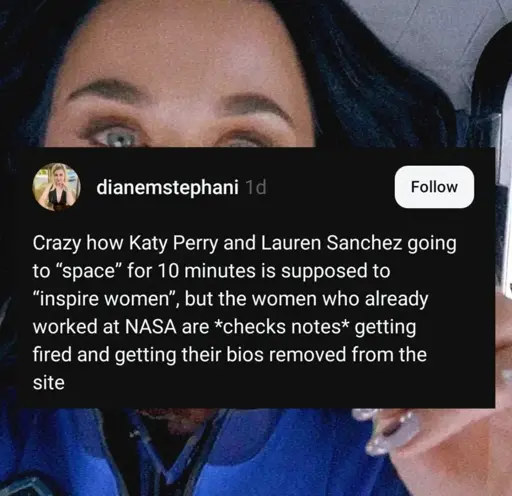Click the name Lauren Sanchez in the caption
Screen dimensions: 512x496
point(331,243)
